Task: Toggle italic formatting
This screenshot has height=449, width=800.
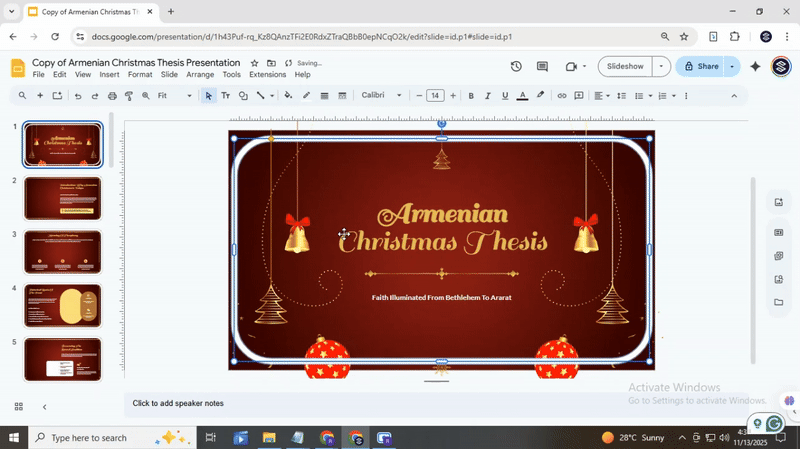Action: pos(487,96)
